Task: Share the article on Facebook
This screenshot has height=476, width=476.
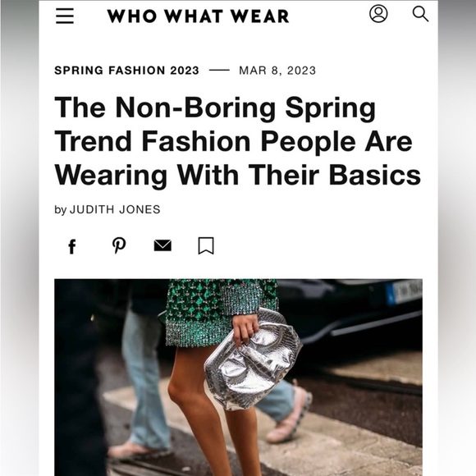Action: coord(71,246)
